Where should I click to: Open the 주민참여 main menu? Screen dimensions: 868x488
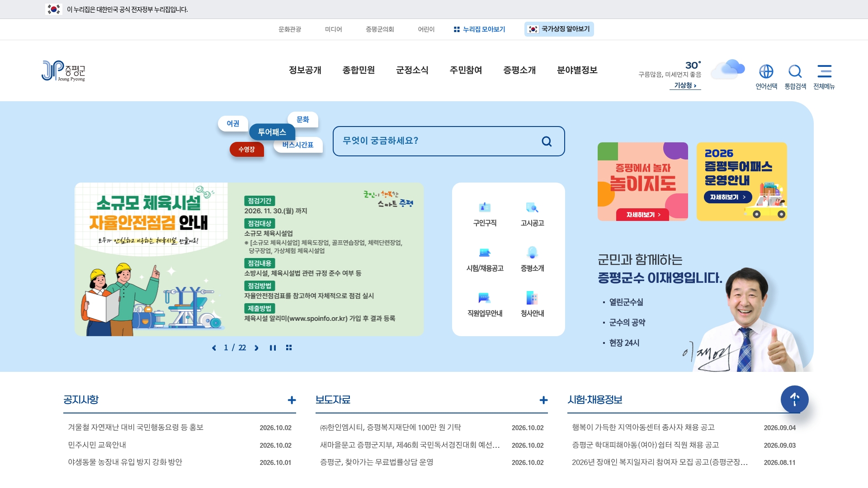coord(466,70)
